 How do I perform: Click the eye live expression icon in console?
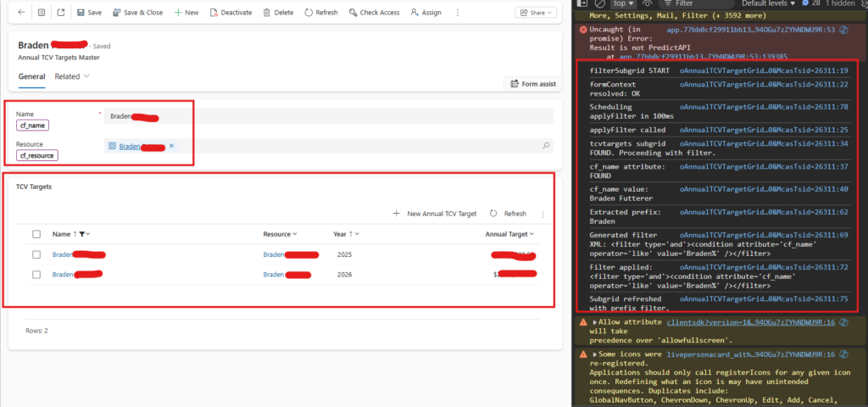tap(646, 3)
